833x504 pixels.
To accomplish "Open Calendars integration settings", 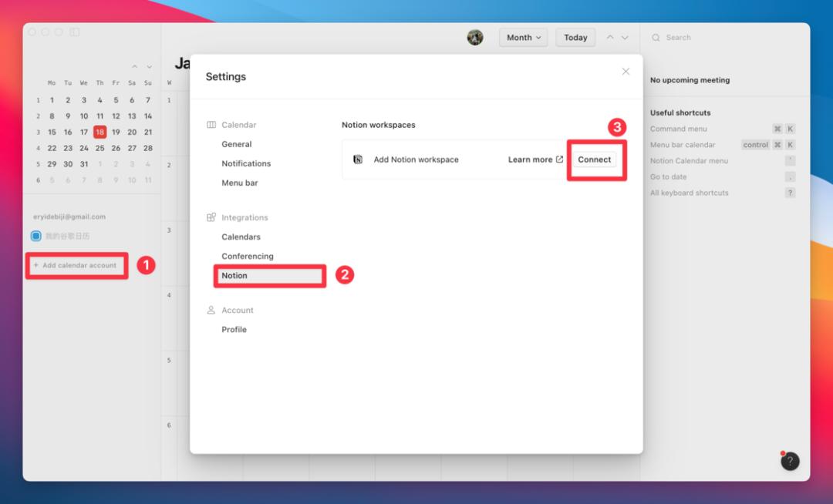I will click(x=241, y=237).
